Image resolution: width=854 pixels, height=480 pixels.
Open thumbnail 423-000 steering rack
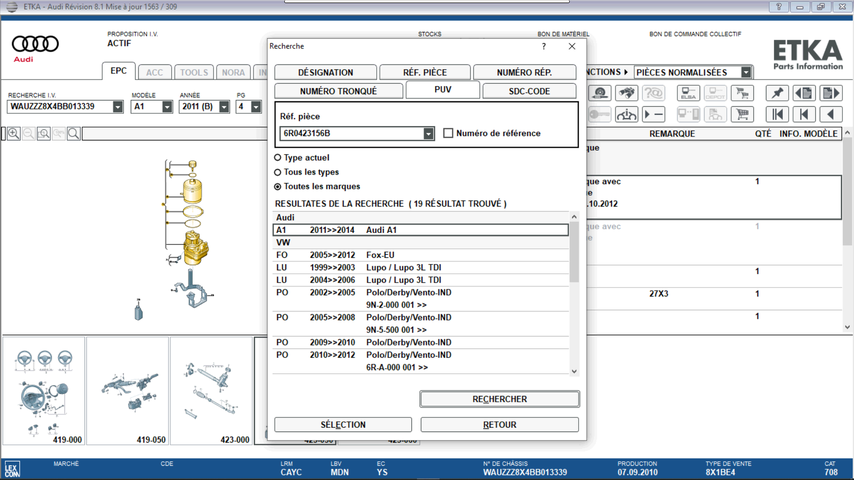(x=211, y=391)
